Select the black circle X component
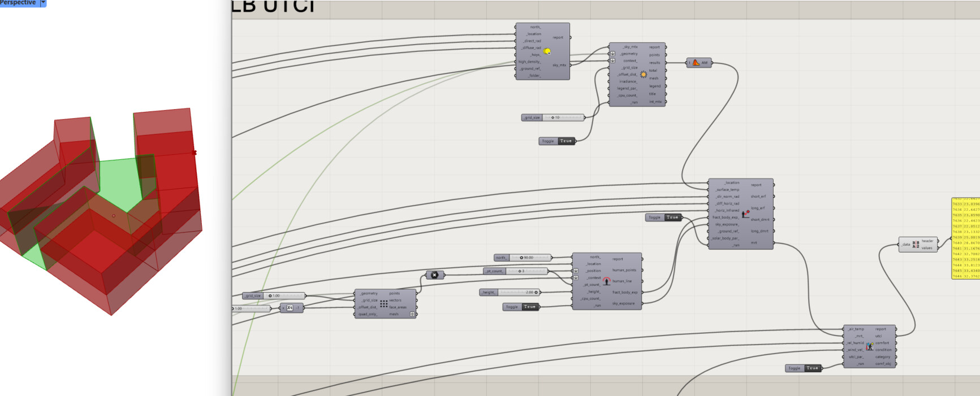Screen dimensions: 980x396 434,275
